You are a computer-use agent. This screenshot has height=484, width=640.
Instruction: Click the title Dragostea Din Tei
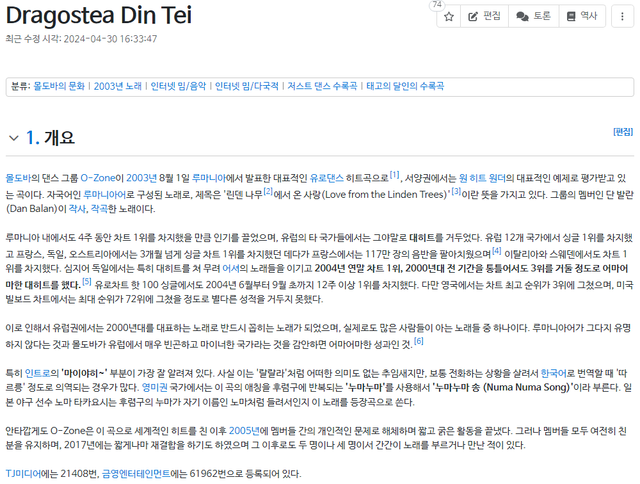click(98, 15)
